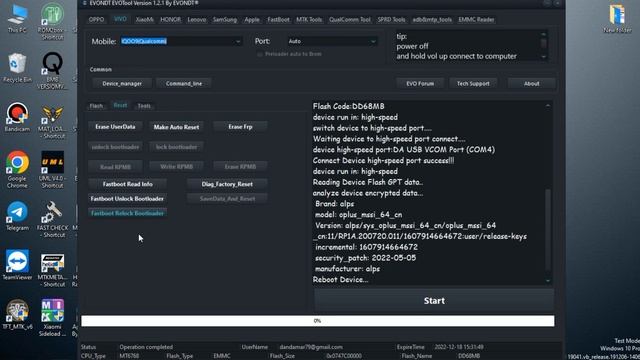
Task: Click ExpireTime value in status bar
Action: 459,347
